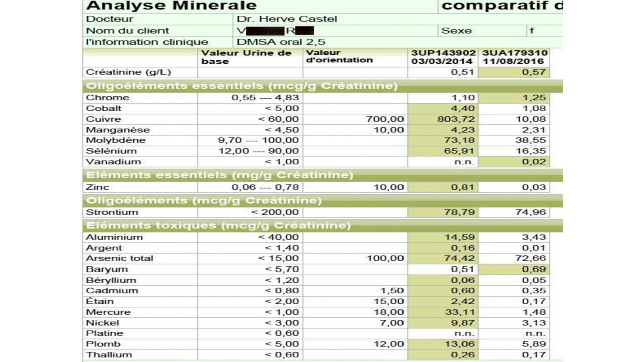Click the Thallium value 0,26
The height and width of the screenshot is (362, 644).
tap(463, 355)
